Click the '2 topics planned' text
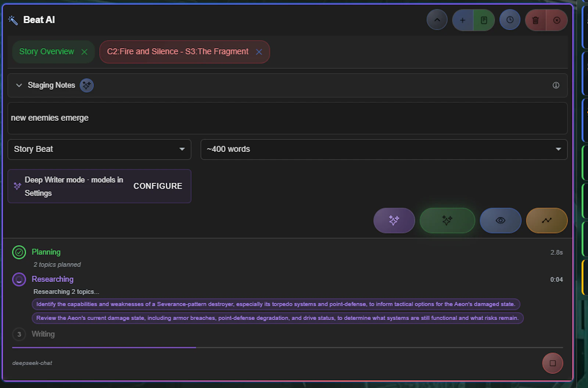 (x=57, y=265)
